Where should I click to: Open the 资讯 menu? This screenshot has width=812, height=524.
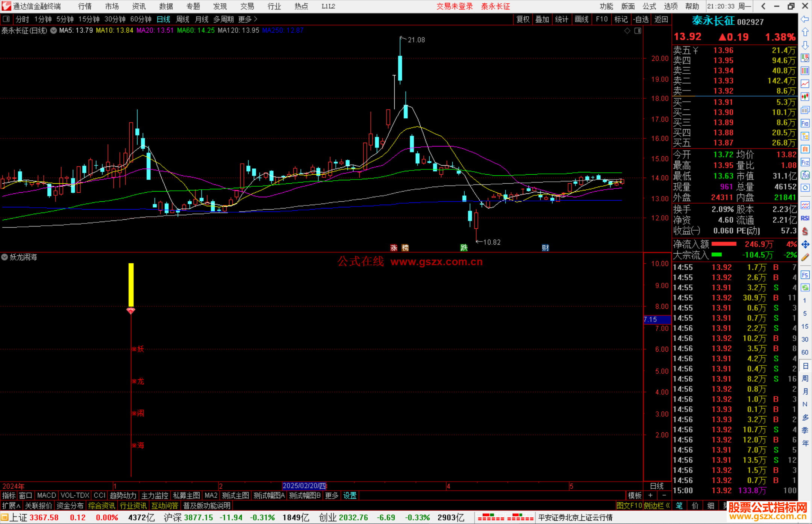pos(139,6)
